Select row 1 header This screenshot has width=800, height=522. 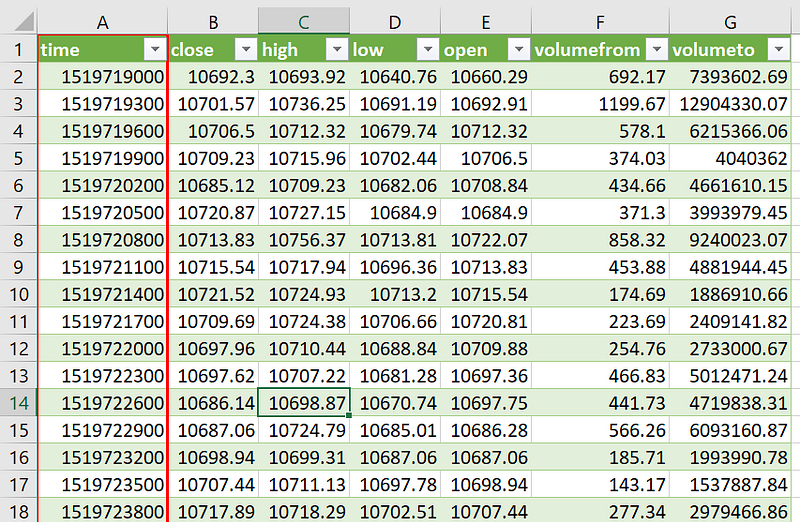pyautogui.click(x=18, y=49)
